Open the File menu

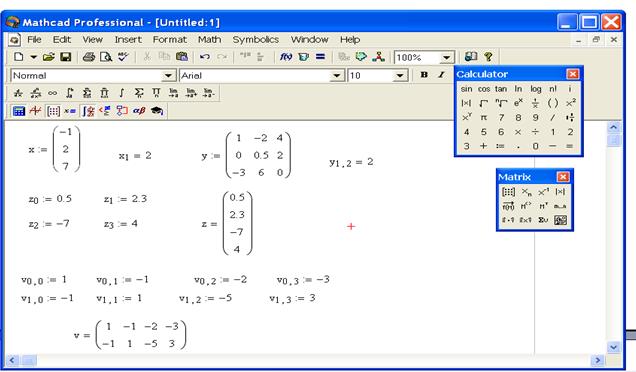click(34, 40)
